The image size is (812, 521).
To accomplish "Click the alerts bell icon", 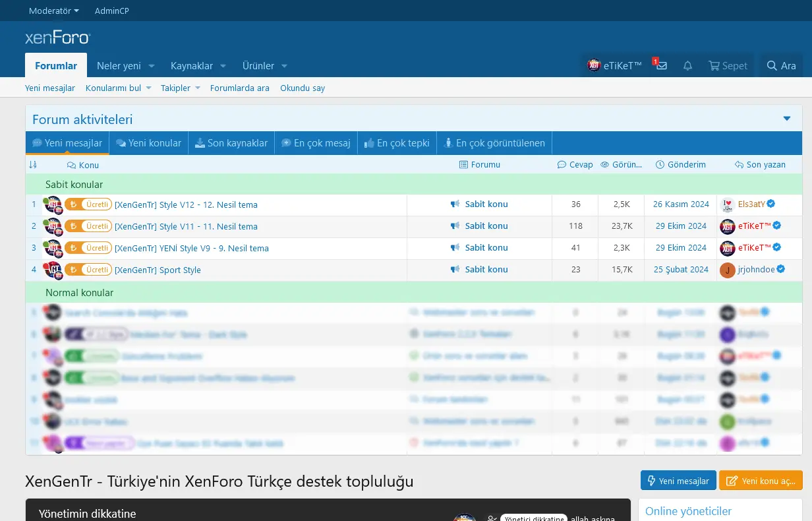I will point(687,66).
